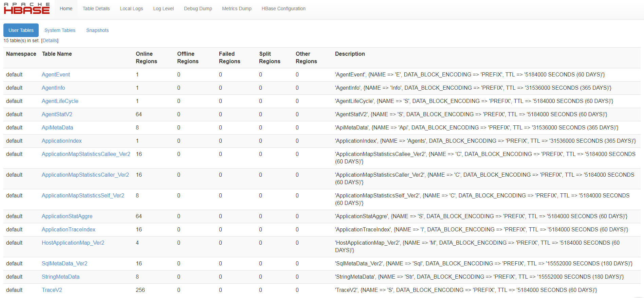This screenshot has width=644, height=298.
Task: Open ApplicationMapStatisticsCallee_Ver2 table link
Action: (86, 154)
